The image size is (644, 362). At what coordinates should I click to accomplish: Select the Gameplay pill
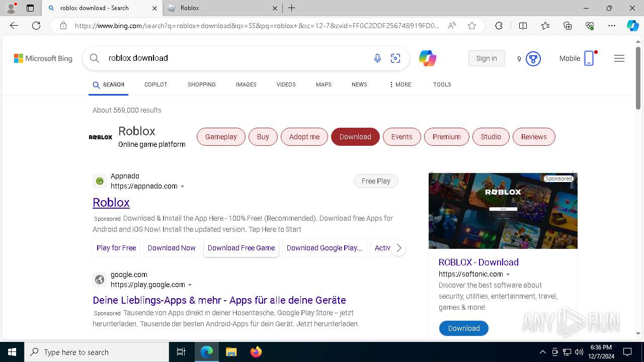click(x=221, y=137)
